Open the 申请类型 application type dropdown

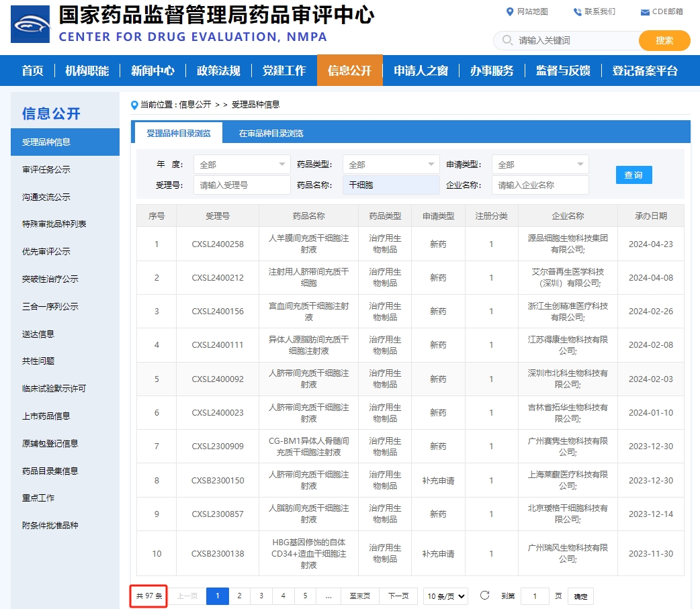pos(539,163)
